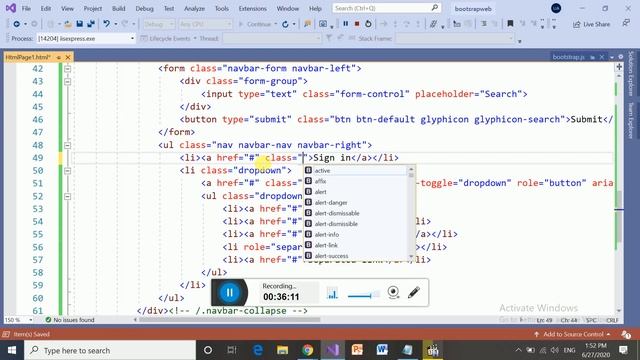
Task: Open Word from the taskbar
Action: pyautogui.click(x=382, y=350)
